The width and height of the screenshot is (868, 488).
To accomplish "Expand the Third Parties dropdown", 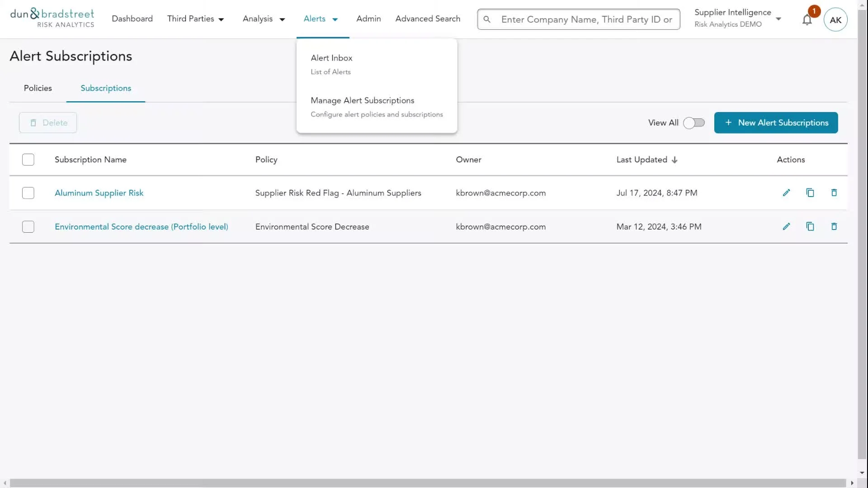I will click(x=196, y=19).
